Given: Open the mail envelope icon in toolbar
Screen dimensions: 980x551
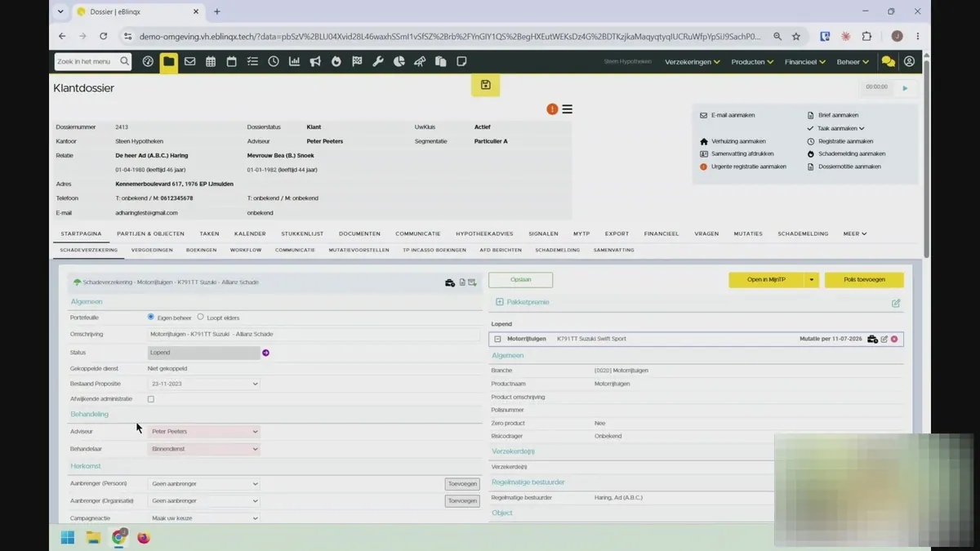Looking at the screenshot, I should click(189, 61).
